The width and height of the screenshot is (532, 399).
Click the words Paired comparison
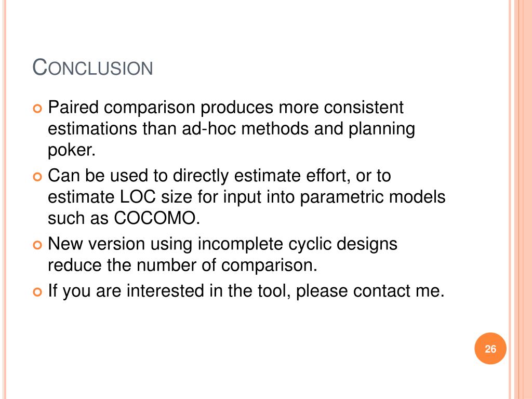coord(122,108)
